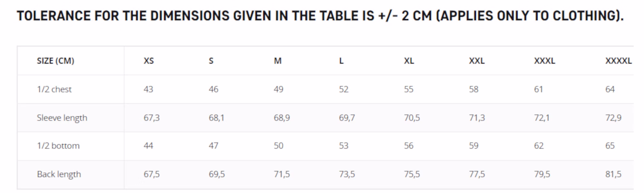Click the Back length row label
The height and width of the screenshot is (193, 644).
(59, 174)
